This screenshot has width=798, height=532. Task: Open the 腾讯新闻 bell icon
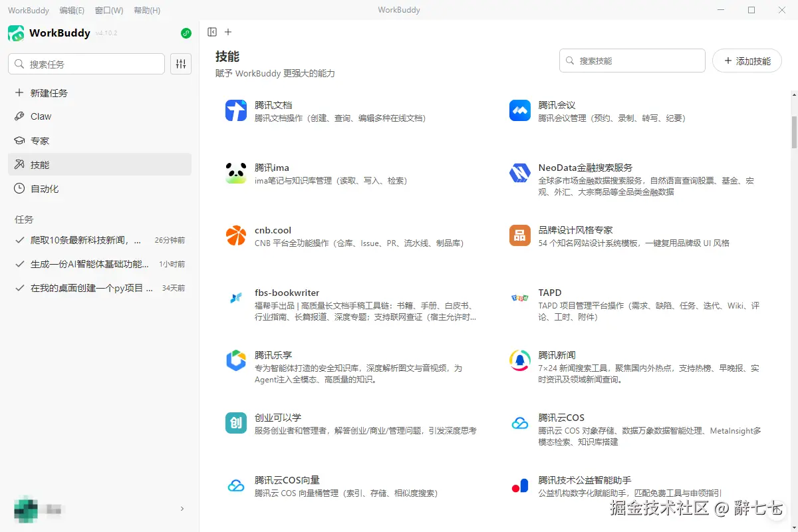520,360
